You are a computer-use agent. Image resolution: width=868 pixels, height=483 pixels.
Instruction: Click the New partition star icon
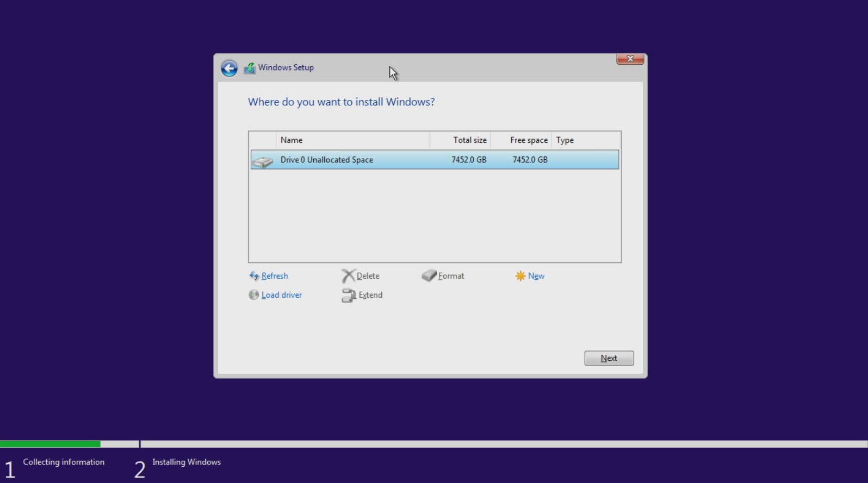tap(520, 276)
